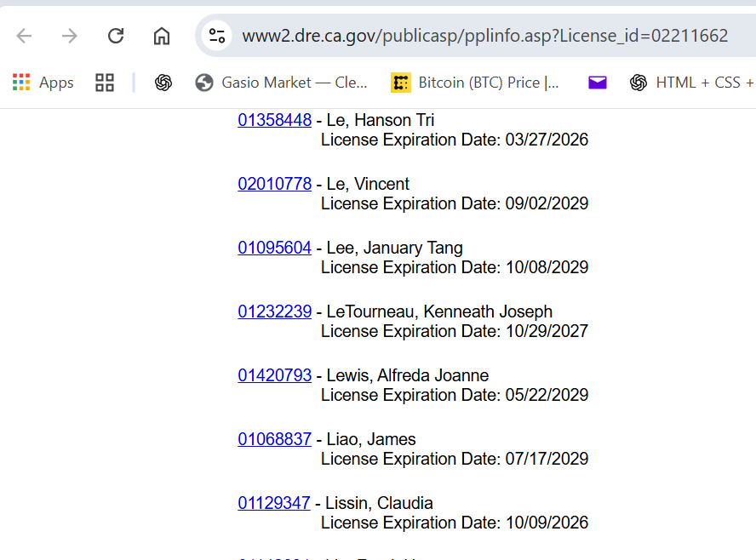Click inside the address bar URL field
756x560 pixels.
click(x=477, y=37)
